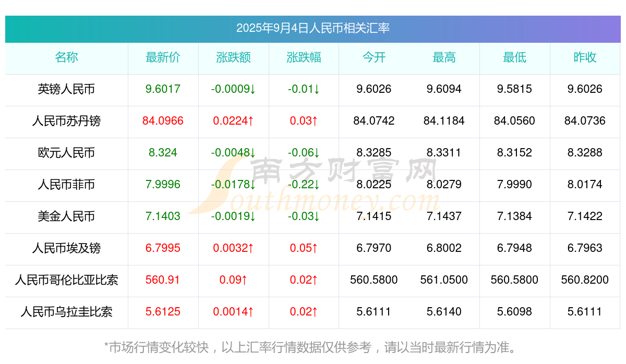
Task: Click 哥伦比亚比索 previous close 560.8200
Action: [585, 280]
